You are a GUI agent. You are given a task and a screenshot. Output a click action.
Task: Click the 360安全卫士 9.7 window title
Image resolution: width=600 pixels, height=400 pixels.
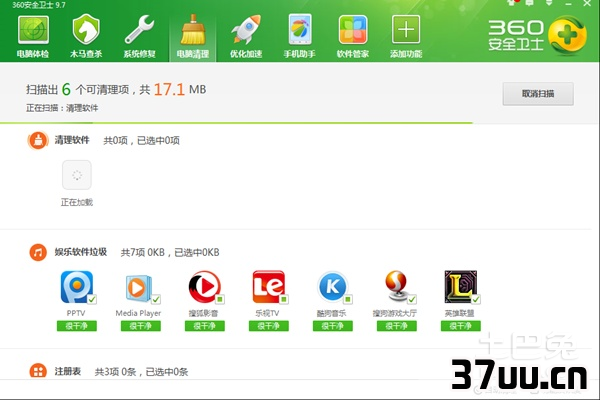pos(39,5)
